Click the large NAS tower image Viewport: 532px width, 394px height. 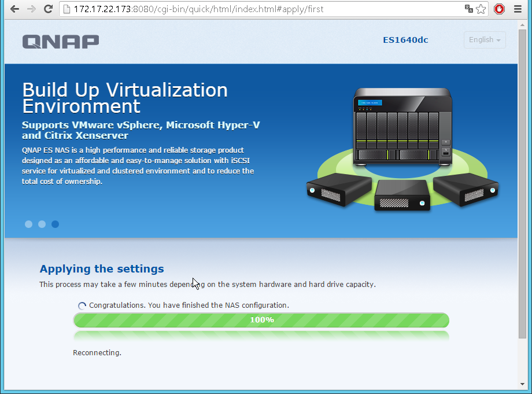pos(403,126)
